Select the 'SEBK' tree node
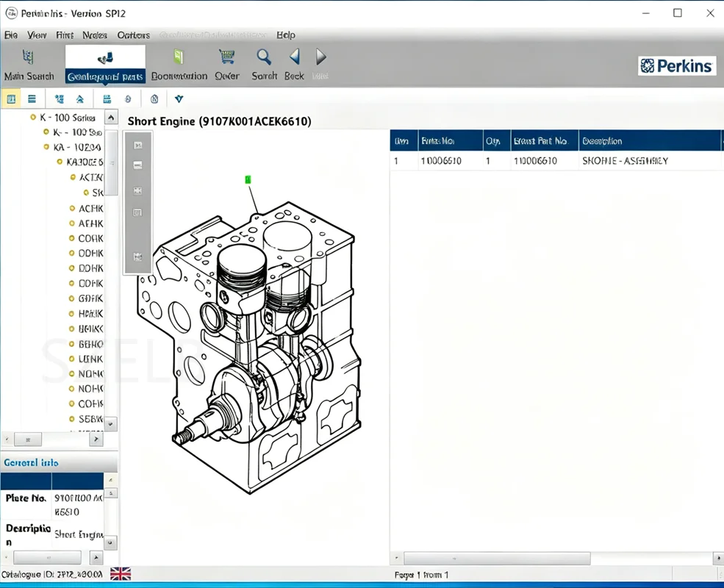Image resolution: width=724 pixels, height=588 pixels. (91, 419)
